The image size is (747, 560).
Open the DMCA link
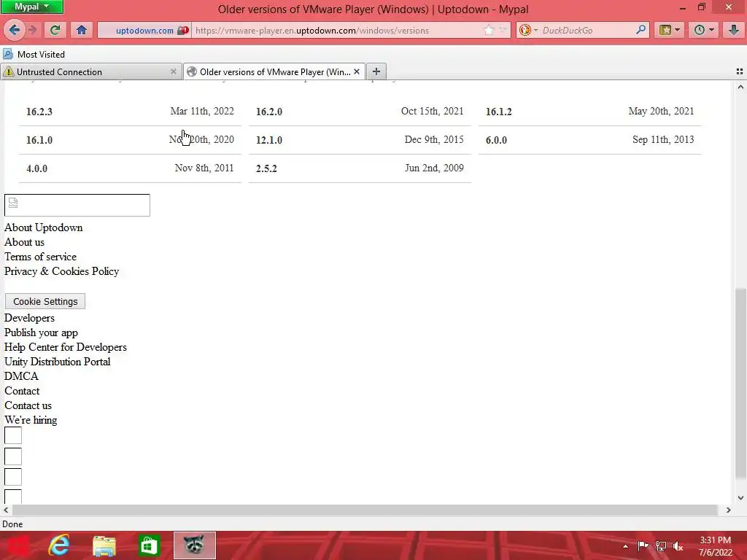21,376
